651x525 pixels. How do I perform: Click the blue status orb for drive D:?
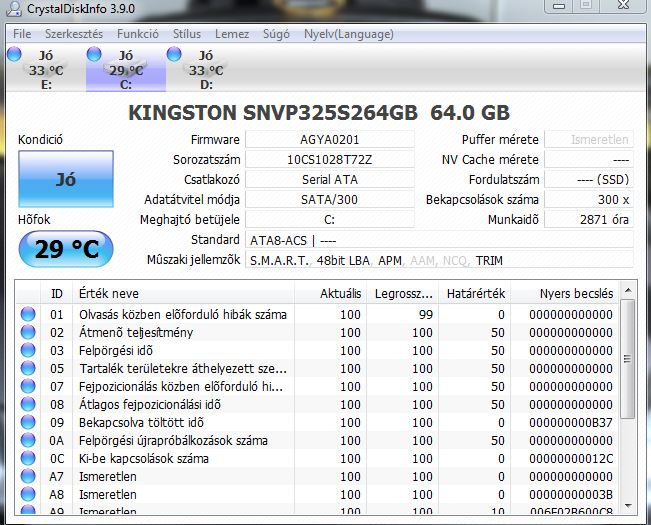(x=174, y=54)
